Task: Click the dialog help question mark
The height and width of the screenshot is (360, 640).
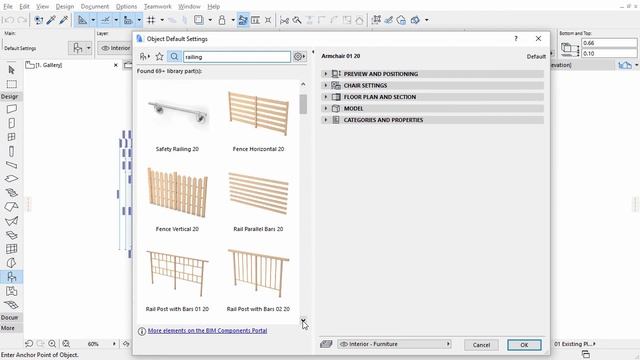Action: (516, 39)
